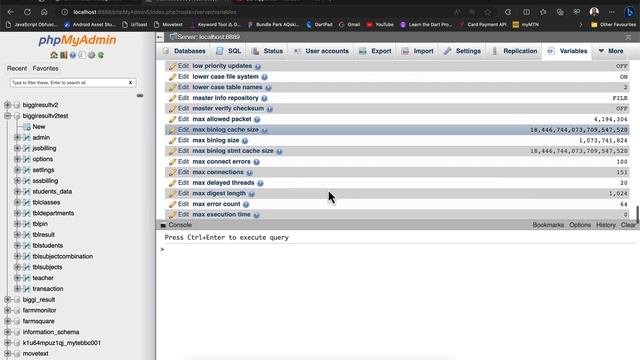Open the YouTube bookmark
The width and height of the screenshot is (640, 360).
coord(380,24)
